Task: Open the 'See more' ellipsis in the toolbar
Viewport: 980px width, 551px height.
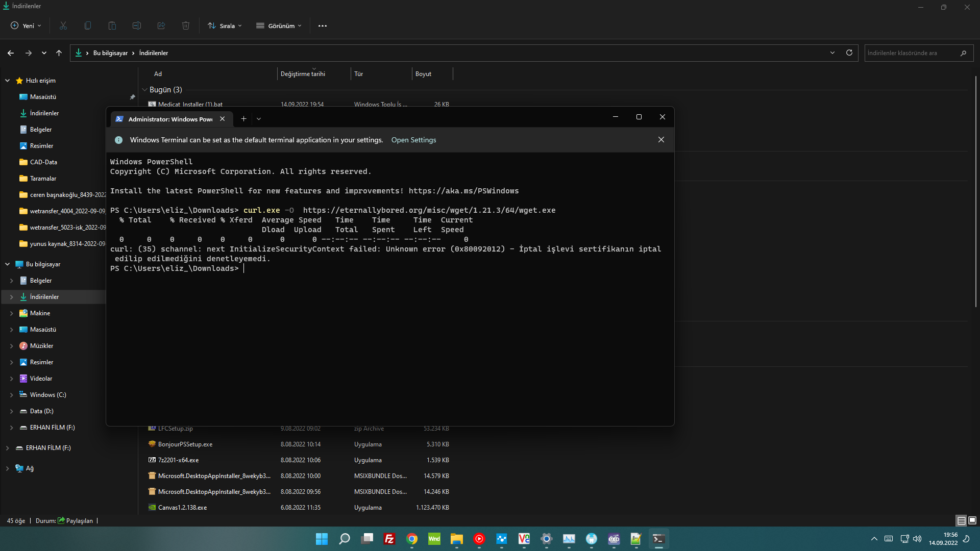Action: point(322,26)
